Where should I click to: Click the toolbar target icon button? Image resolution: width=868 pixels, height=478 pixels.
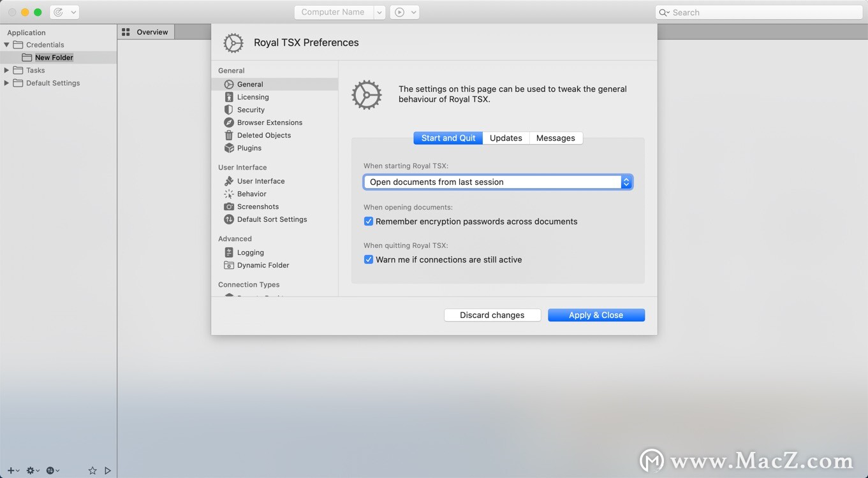[x=59, y=12]
